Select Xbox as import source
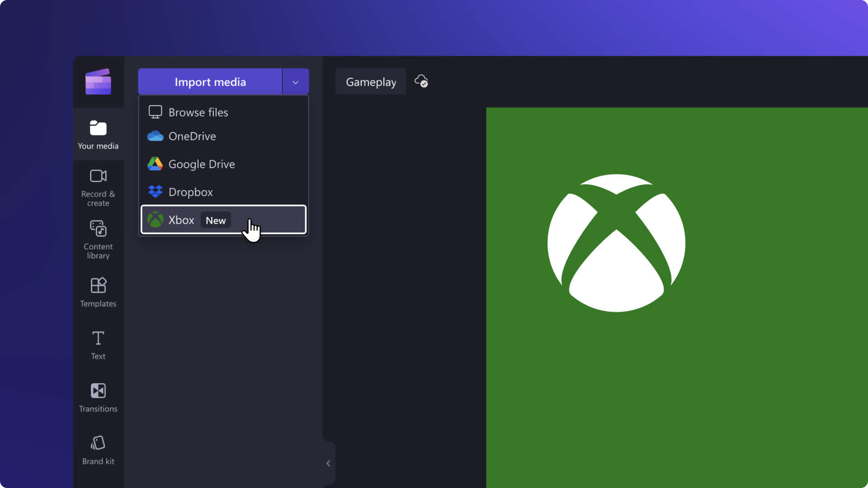 tap(224, 219)
